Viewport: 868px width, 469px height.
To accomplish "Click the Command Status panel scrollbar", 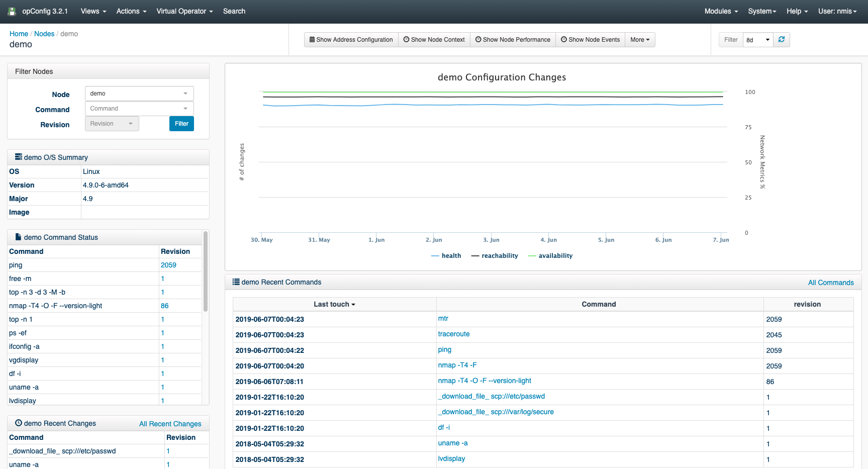I will (205, 271).
